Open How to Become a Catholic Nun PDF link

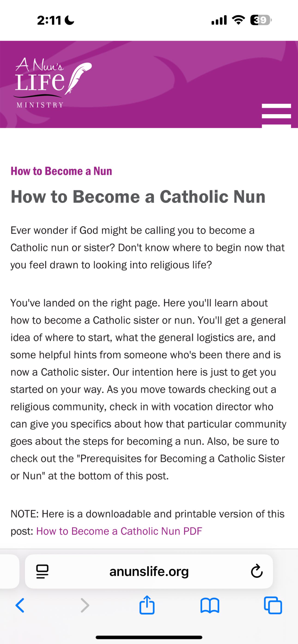pyautogui.click(x=119, y=531)
